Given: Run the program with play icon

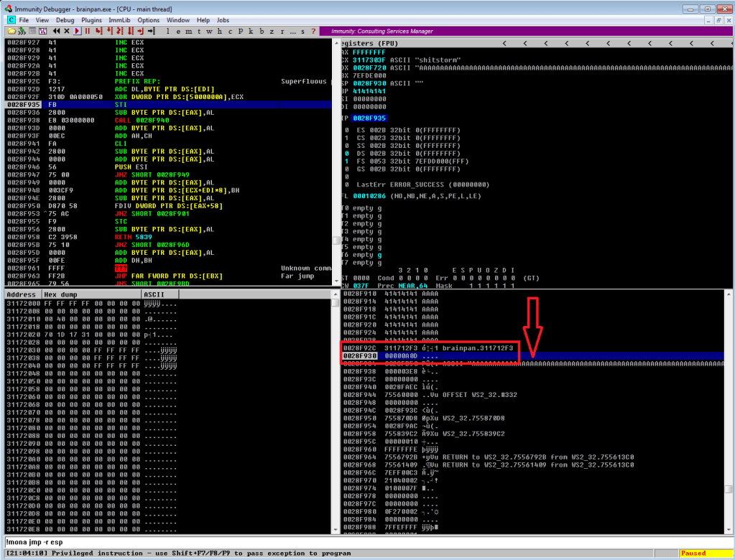Looking at the screenshot, I should click(x=78, y=32).
